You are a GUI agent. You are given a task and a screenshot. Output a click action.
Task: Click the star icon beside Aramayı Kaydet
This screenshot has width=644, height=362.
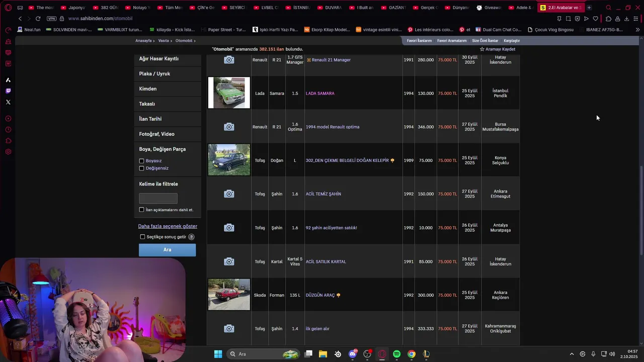tap(482, 49)
